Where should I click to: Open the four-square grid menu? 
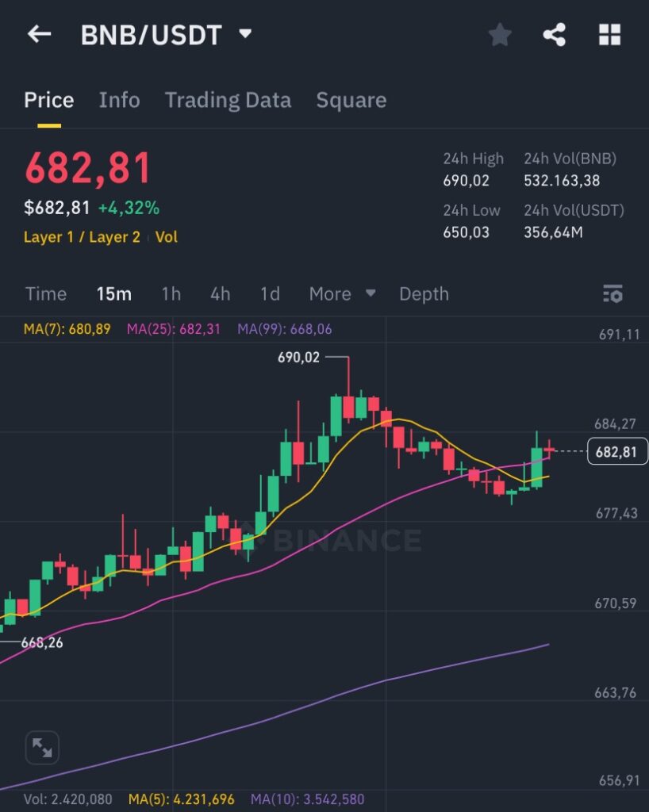coord(609,35)
